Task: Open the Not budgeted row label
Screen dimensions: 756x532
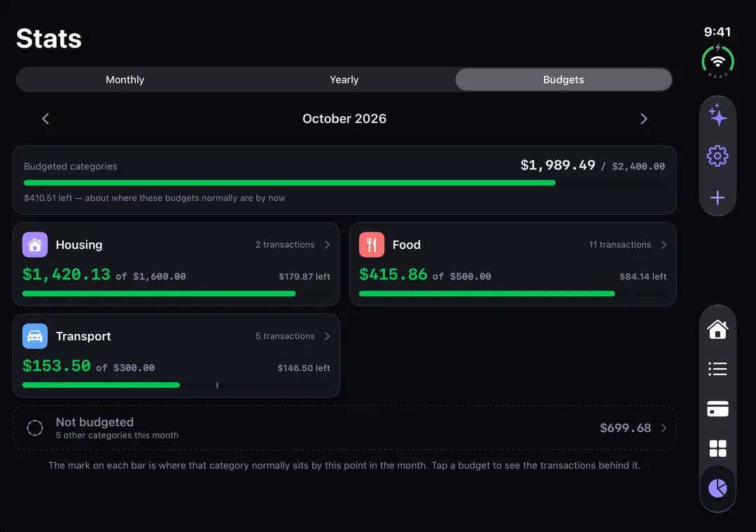Action: click(x=94, y=422)
